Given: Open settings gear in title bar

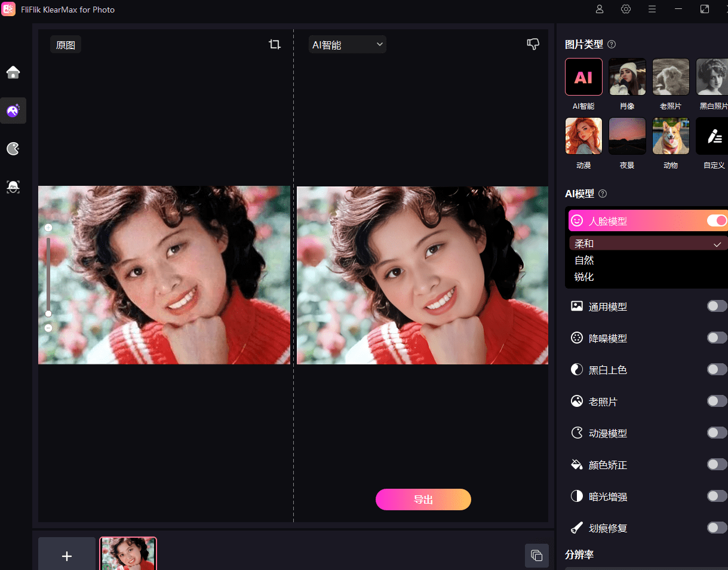Looking at the screenshot, I should [x=626, y=9].
